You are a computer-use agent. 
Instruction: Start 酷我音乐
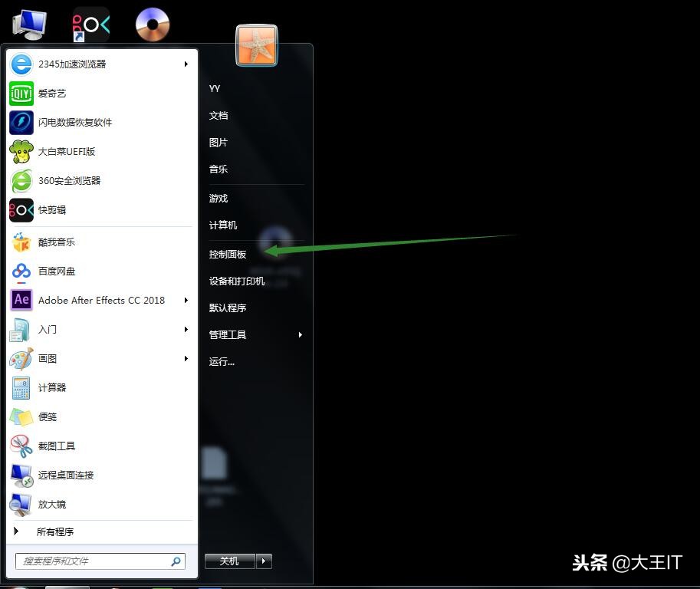coord(57,242)
